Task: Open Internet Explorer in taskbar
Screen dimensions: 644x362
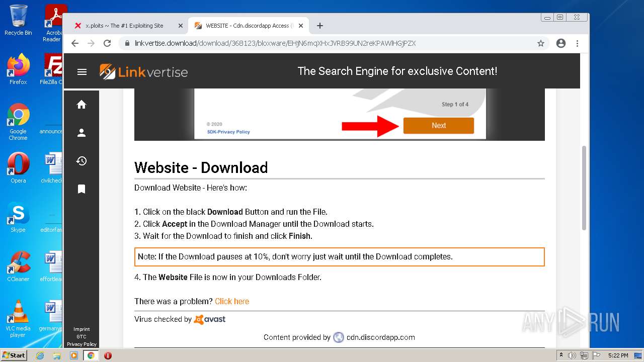Action: [x=40, y=355]
